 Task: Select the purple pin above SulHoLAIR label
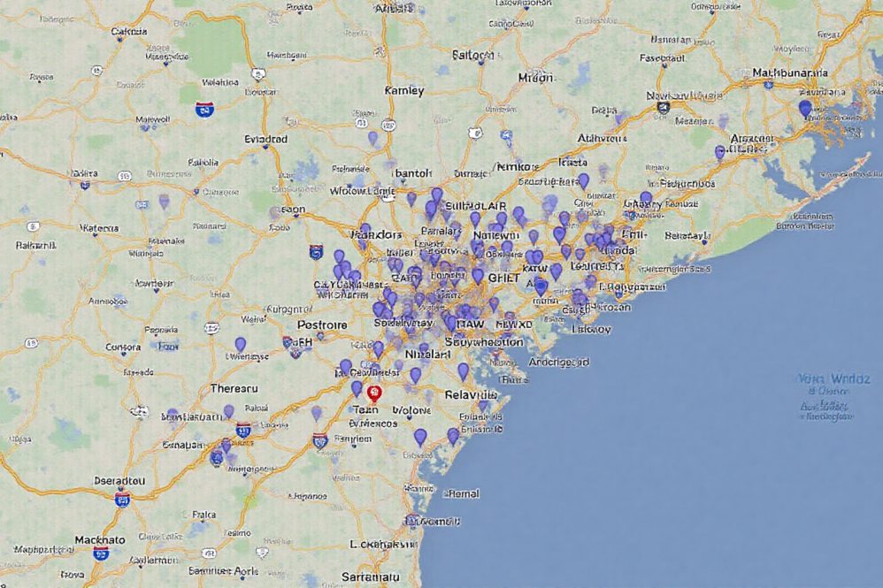pos(436,195)
